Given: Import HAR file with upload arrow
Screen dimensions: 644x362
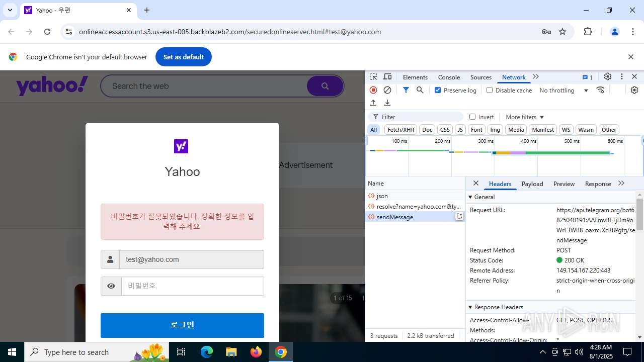Looking at the screenshot, I should pos(373,103).
